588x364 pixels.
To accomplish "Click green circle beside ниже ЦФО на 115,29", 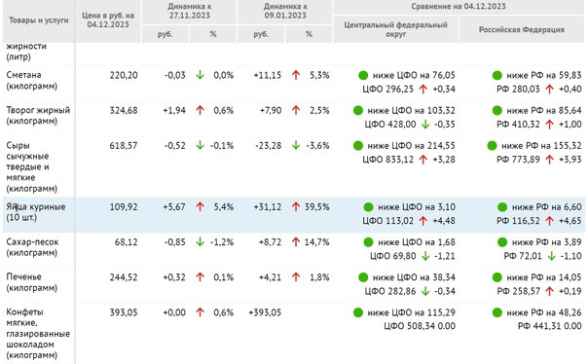I will [x=357, y=312].
